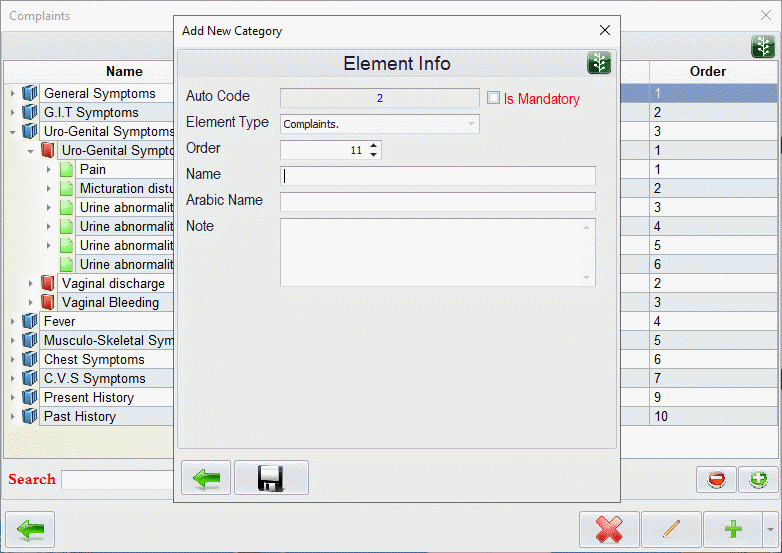
Task: Expand the Past History tree node
Action: point(12,415)
